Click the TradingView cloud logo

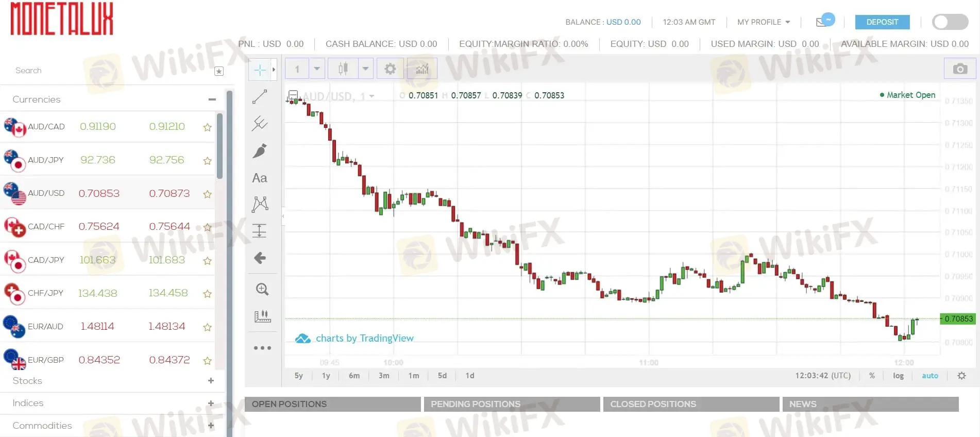(303, 339)
